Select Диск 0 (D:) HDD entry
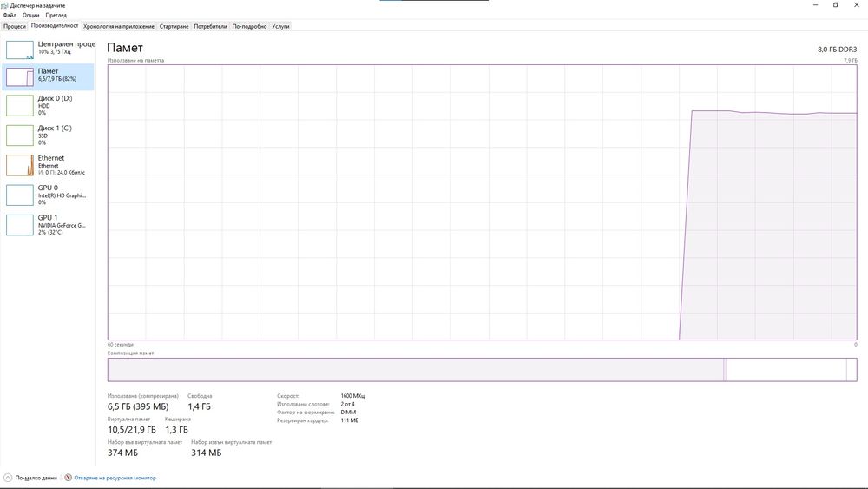This screenshot has height=489, width=868. coord(48,105)
